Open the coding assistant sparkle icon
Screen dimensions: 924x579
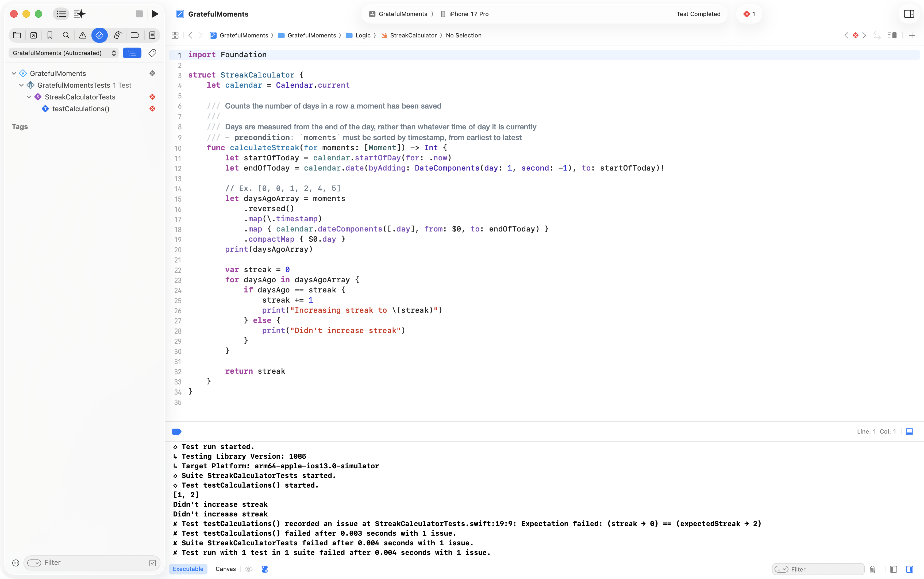pyautogui.click(x=80, y=14)
